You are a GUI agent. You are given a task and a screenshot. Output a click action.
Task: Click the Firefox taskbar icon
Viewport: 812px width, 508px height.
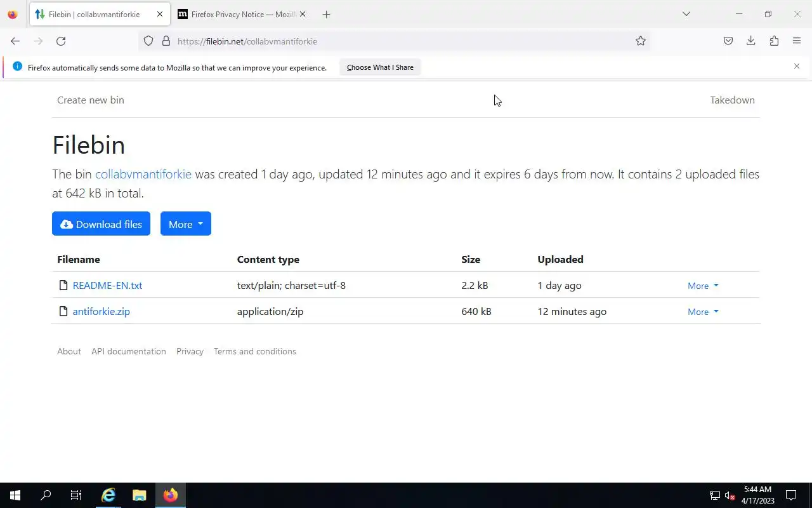170,495
